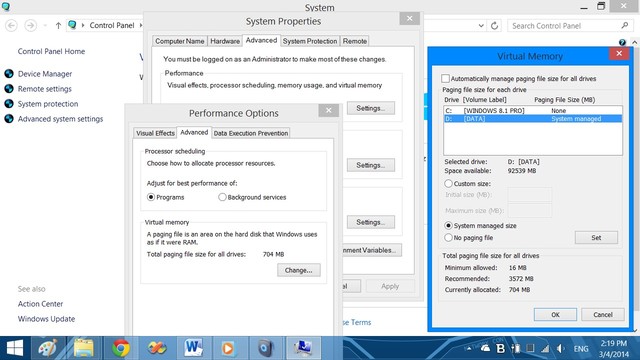Switch to the System Protection tab
The height and width of the screenshot is (360, 640).
tap(310, 41)
